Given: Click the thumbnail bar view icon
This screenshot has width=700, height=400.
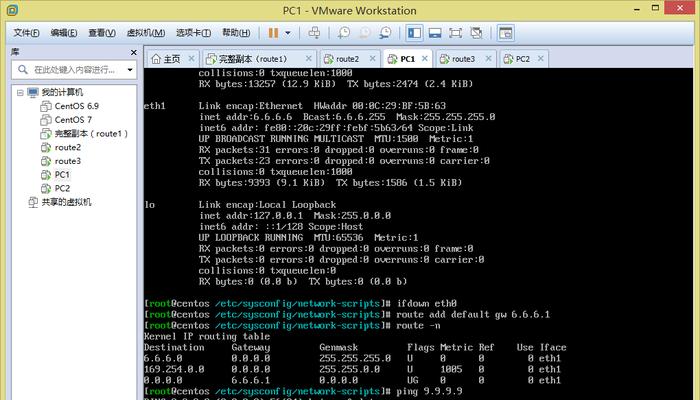Looking at the screenshot, I should (x=435, y=33).
